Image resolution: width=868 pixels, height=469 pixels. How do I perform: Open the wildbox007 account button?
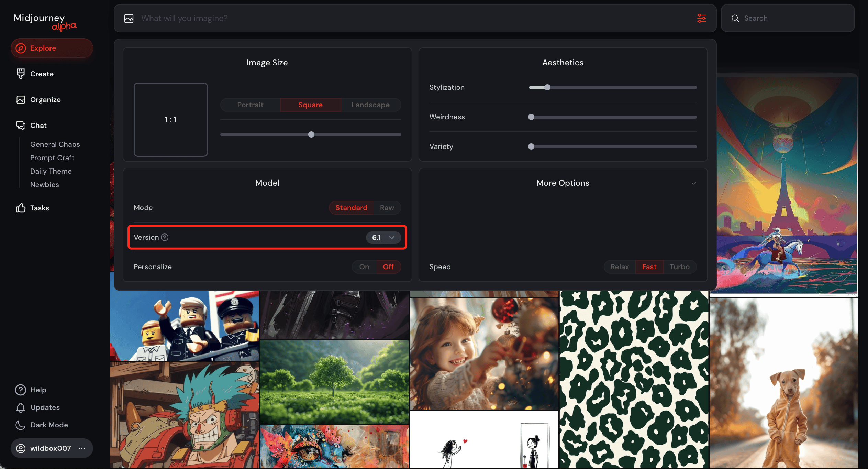pyautogui.click(x=52, y=448)
